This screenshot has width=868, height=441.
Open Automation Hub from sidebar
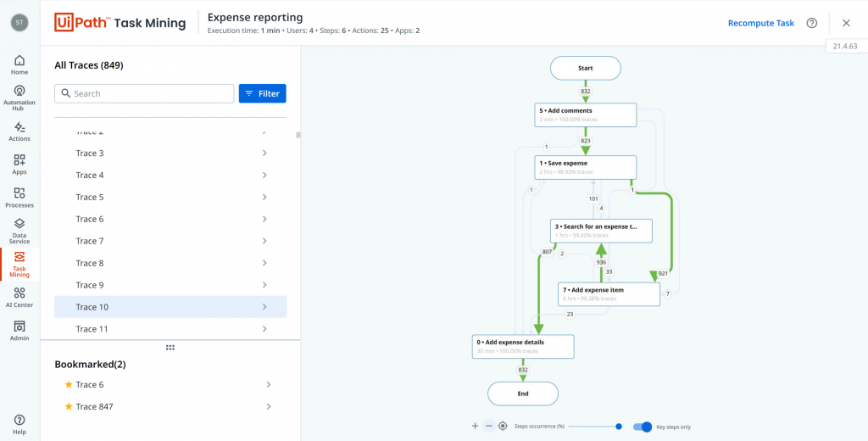20,98
